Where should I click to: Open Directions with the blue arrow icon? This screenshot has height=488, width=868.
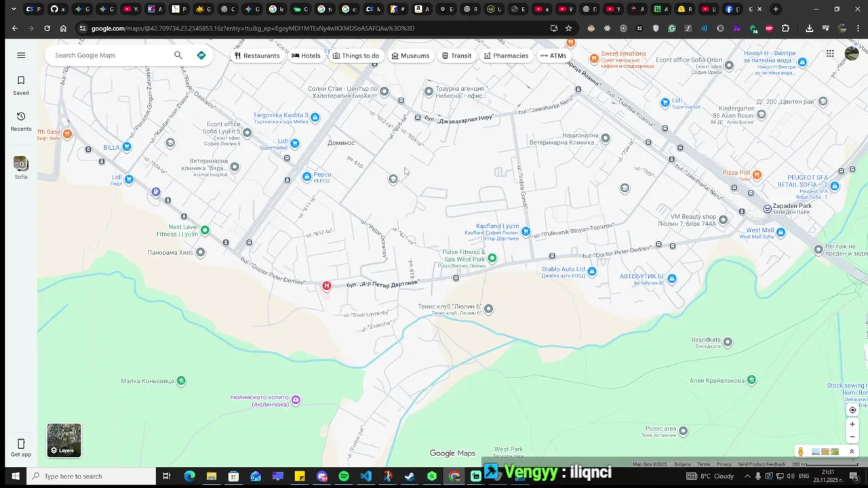[201, 56]
